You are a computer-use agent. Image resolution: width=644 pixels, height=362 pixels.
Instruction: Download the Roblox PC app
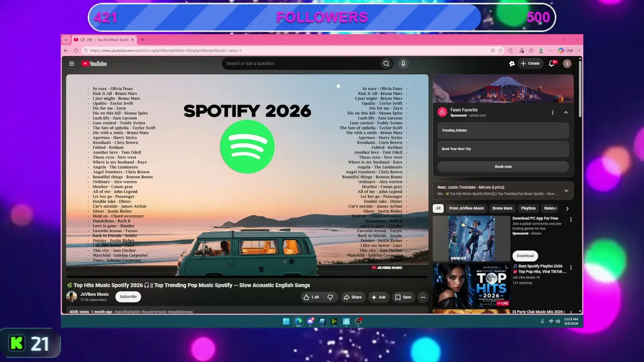click(x=525, y=256)
